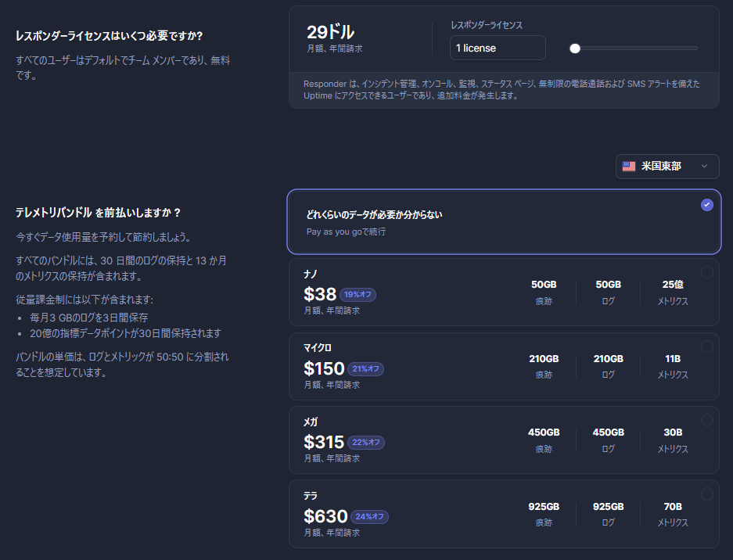The image size is (733, 560).
Task: Click the 19%オフ discount badge
Action: [x=358, y=295]
